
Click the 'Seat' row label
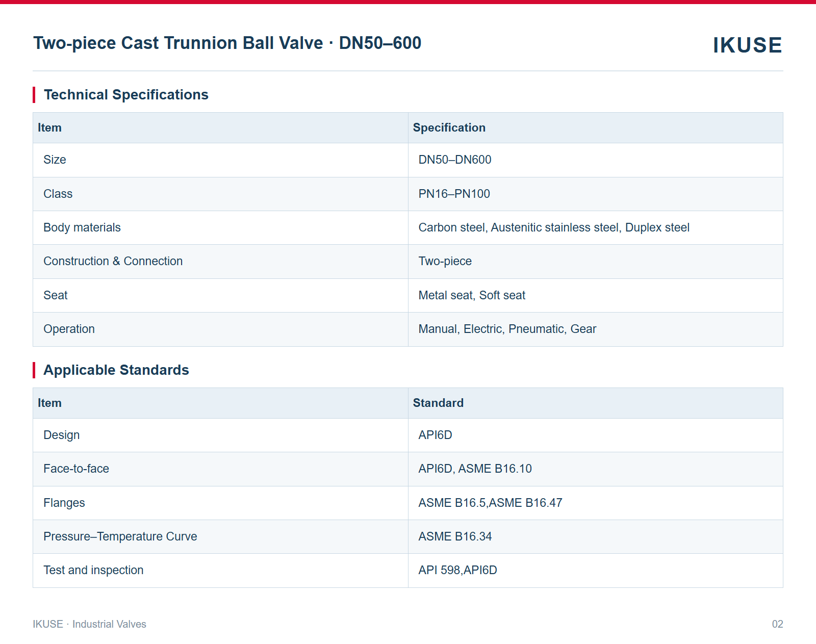click(x=55, y=296)
